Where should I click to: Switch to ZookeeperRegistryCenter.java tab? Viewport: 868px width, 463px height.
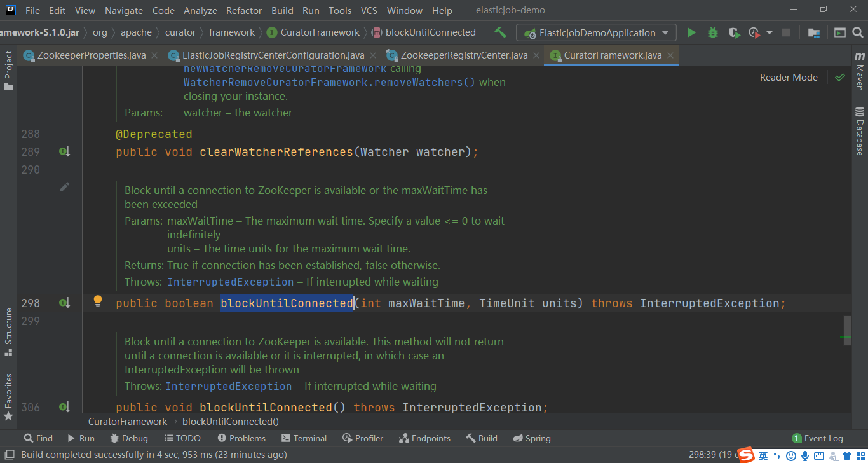464,55
